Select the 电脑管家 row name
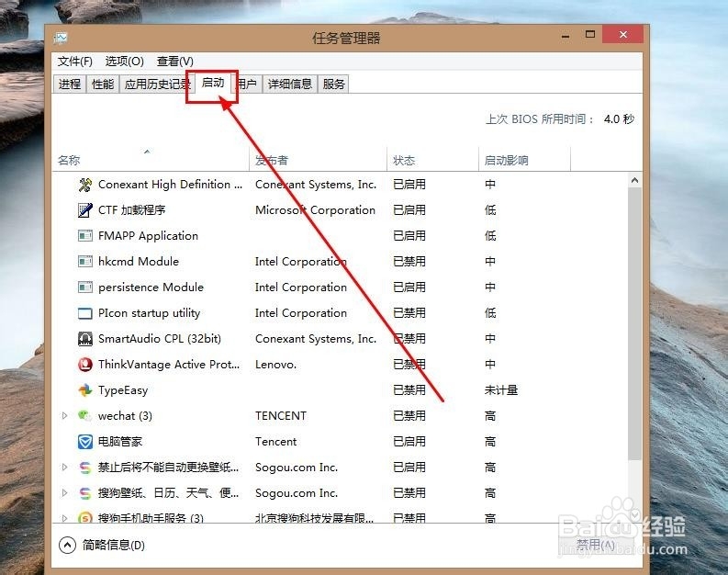The image size is (728, 575). [119, 441]
